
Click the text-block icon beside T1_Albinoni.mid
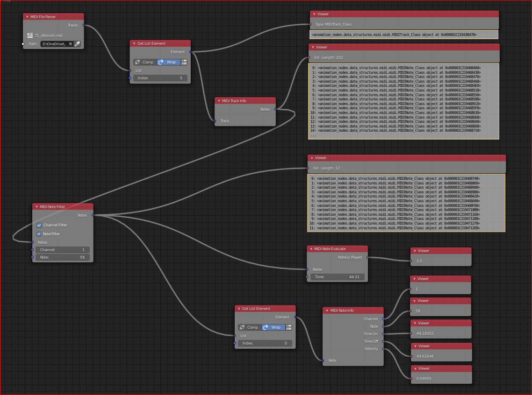coord(30,35)
